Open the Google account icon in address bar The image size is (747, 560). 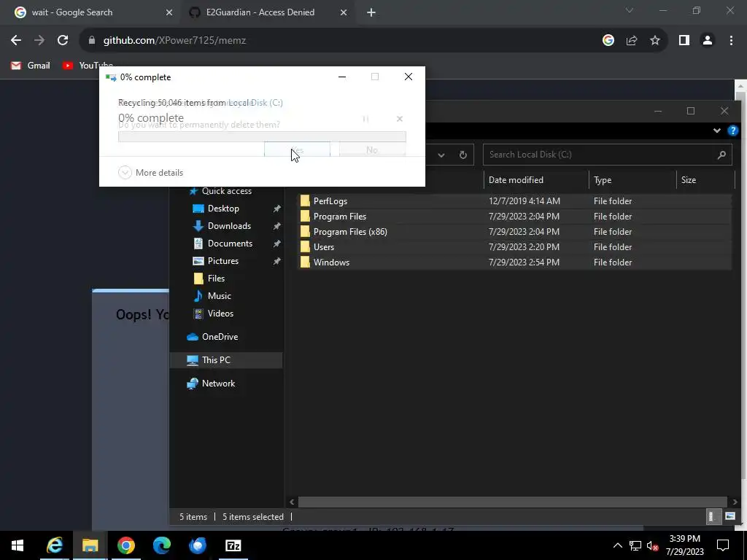click(608, 41)
